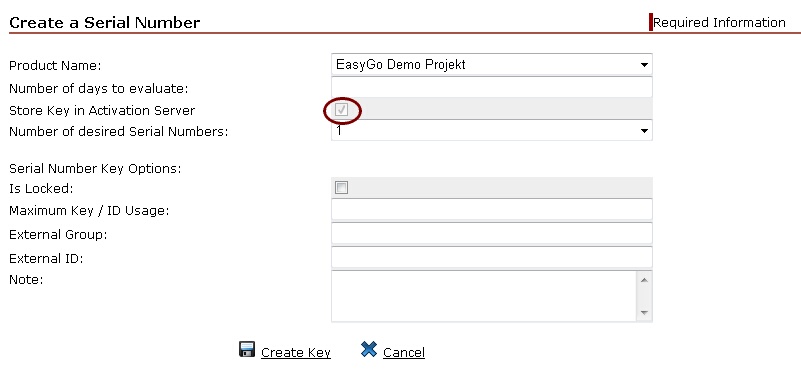Screen dimensions: 801x374
Task: Click the Create Key link
Action: pos(296,353)
